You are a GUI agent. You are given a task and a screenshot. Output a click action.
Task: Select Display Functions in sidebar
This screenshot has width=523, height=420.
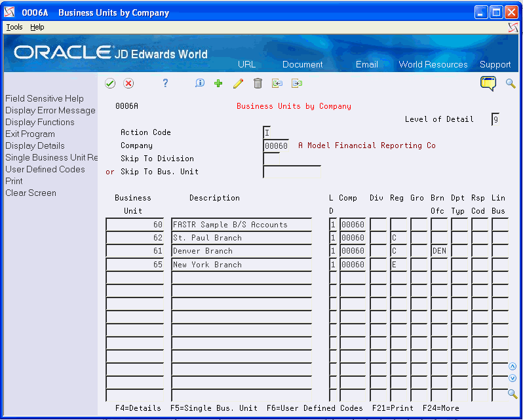pyautogui.click(x=40, y=123)
